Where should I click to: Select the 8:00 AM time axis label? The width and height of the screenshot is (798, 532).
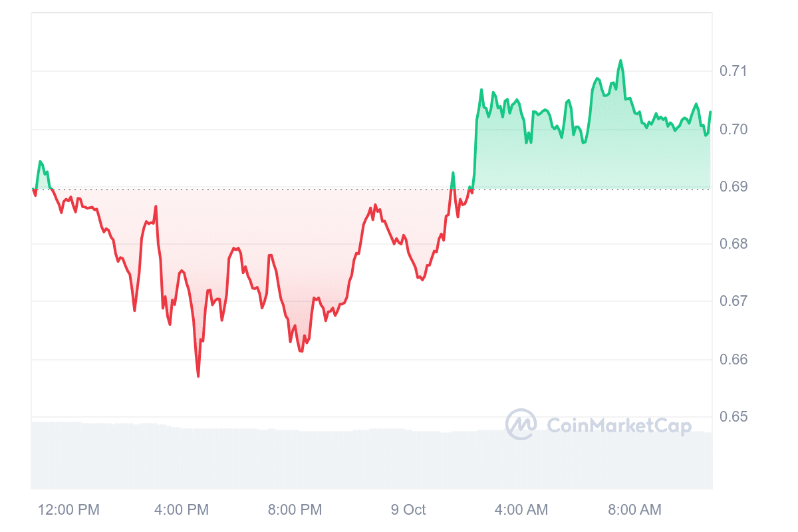634,510
